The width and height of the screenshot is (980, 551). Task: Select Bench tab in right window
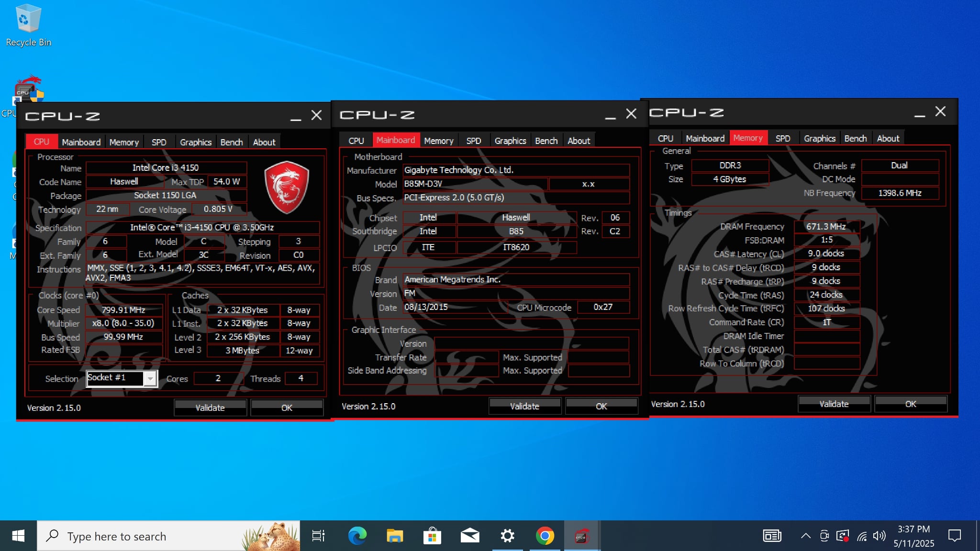click(x=856, y=138)
